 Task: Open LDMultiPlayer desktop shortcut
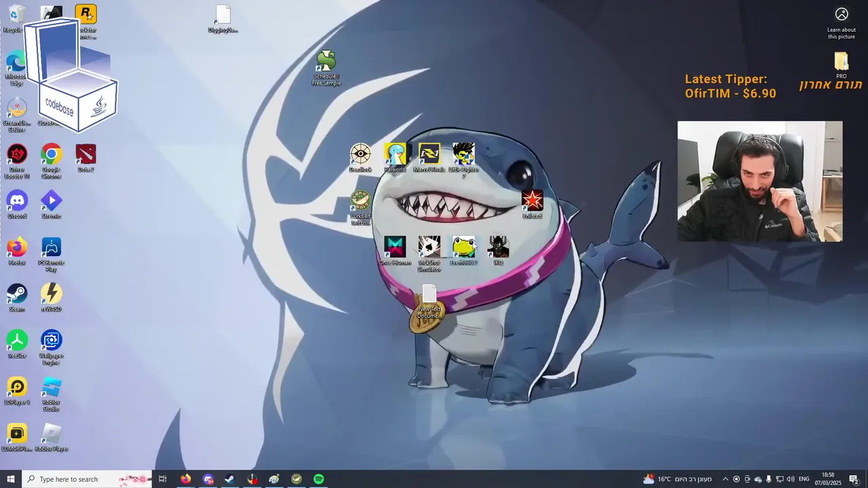[x=17, y=437]
